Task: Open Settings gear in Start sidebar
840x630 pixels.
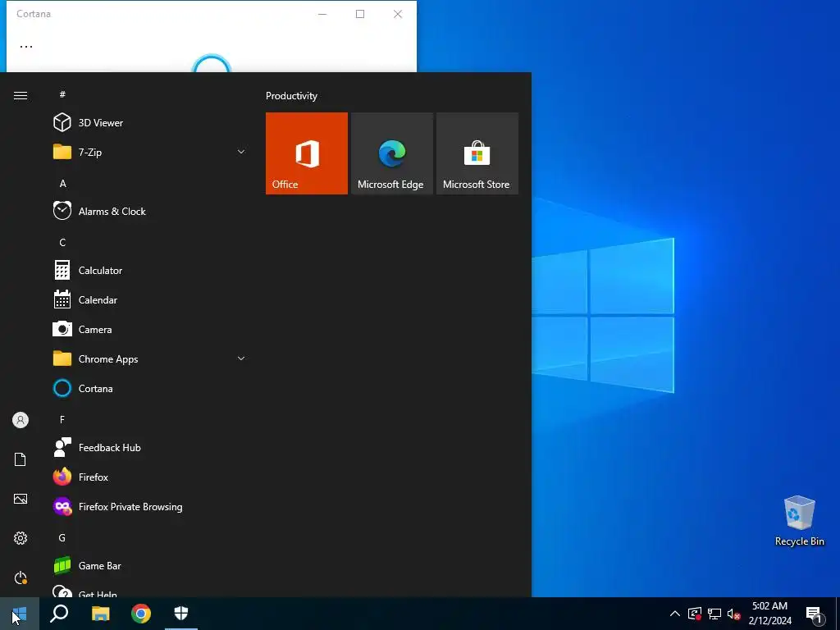Action: point(21,538)
